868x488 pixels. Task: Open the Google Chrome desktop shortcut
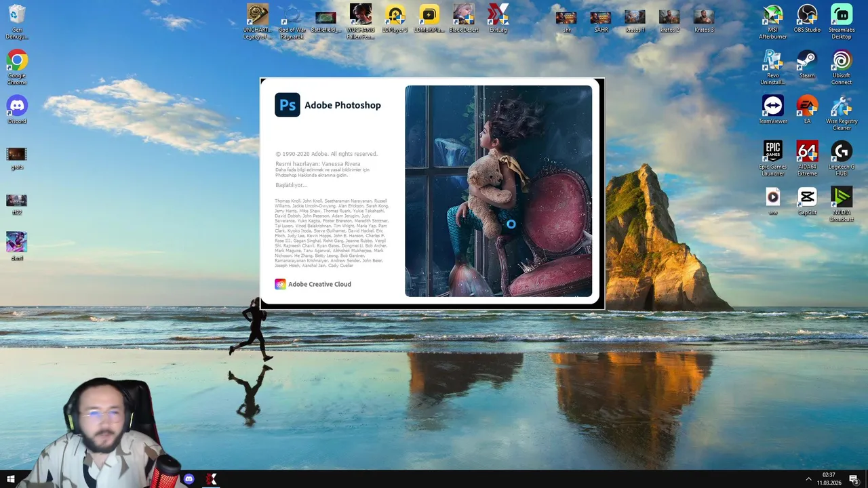click(x=17, y=60)
